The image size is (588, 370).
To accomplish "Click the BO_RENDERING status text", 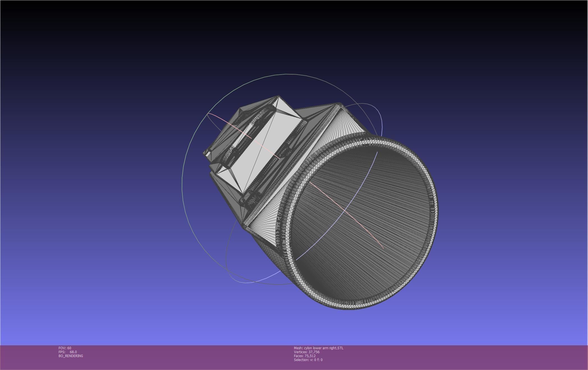I will [71, 356].
